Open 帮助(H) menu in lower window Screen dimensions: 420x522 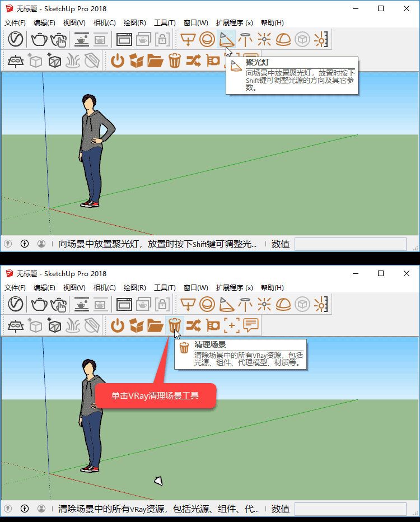pyautogui.click(x=272, y=288)
